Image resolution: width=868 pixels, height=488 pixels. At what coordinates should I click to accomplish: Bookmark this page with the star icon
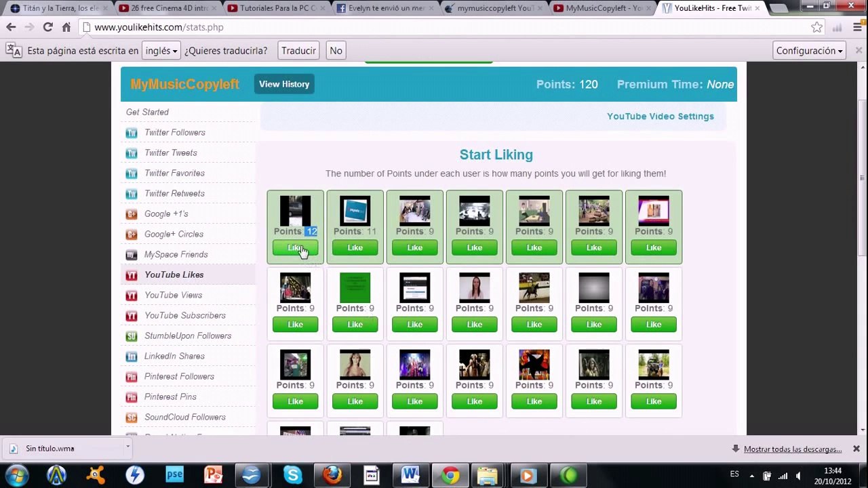point(816,27)
